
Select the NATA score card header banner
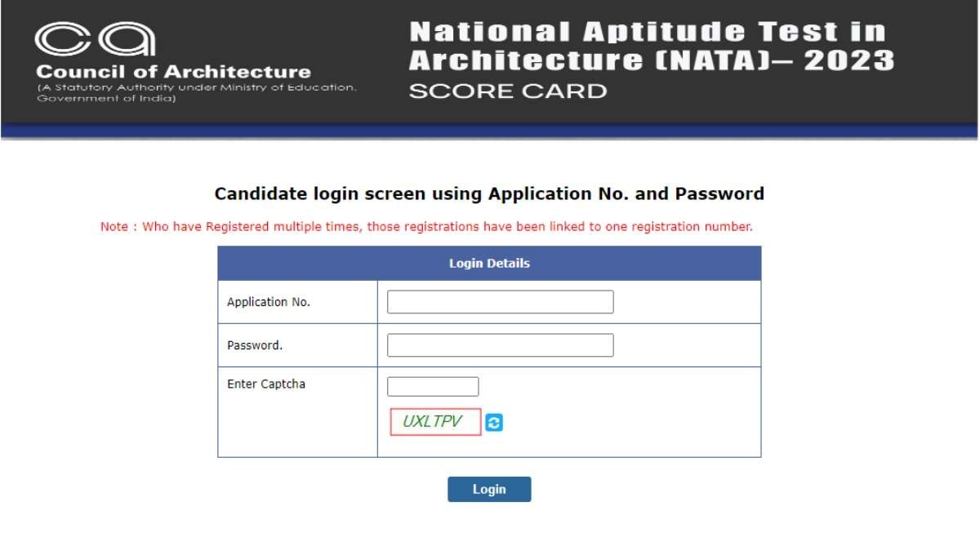(x=649, y=61)
